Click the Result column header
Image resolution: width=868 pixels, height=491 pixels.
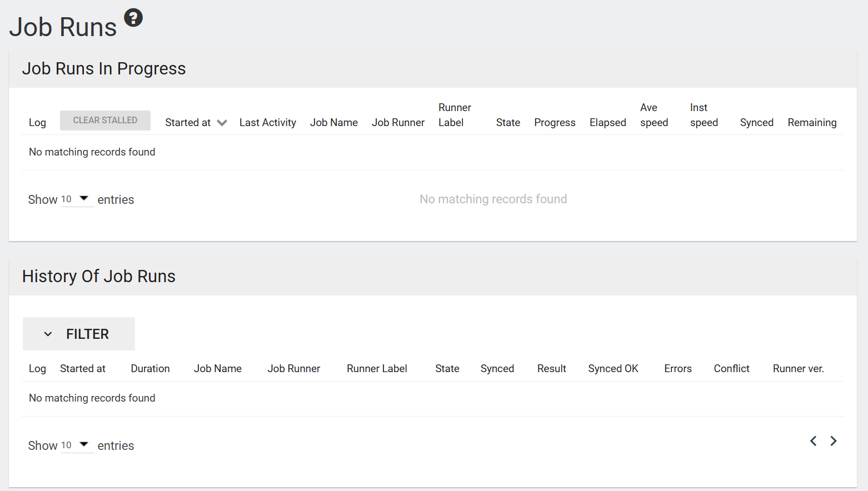551,369
